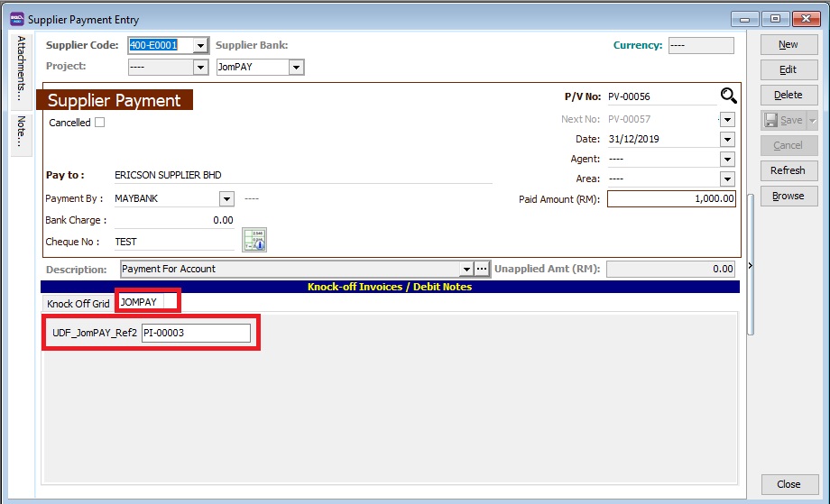830x504 pixels.
Task: Expand the Project dropdown
Action: tap(200, 68)
